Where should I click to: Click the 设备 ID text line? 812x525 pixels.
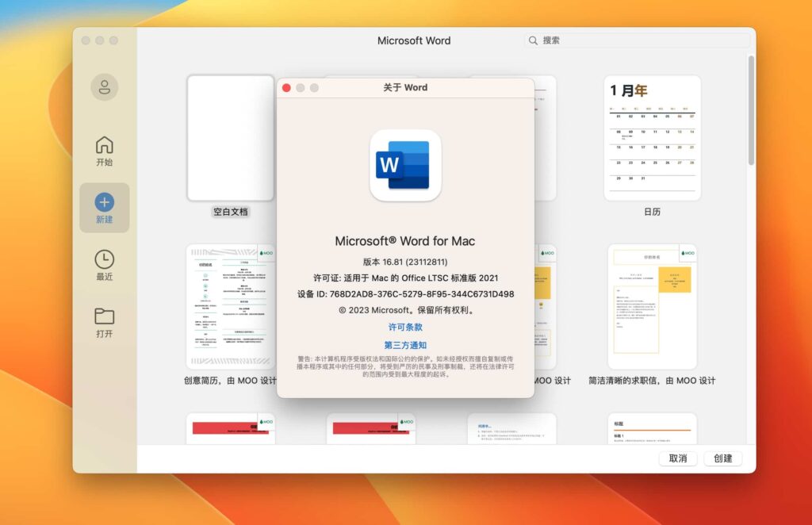click(405, 294)
